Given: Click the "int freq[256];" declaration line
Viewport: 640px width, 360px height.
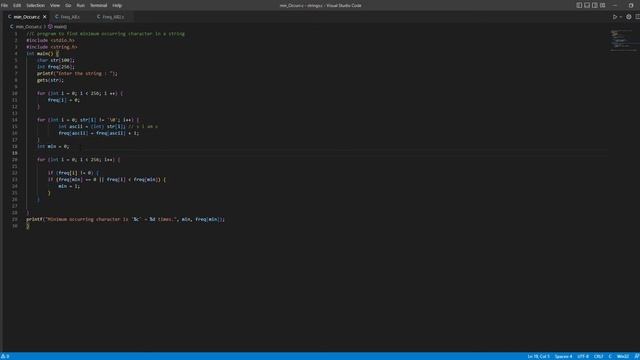Looking at the screenshot, I should pyautogui.click(x=56, y=67).
